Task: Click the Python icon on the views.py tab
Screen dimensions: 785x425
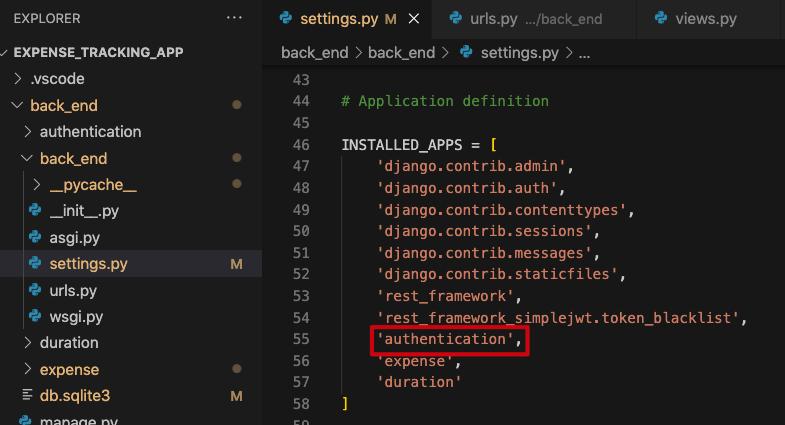Action: [661, 19]
